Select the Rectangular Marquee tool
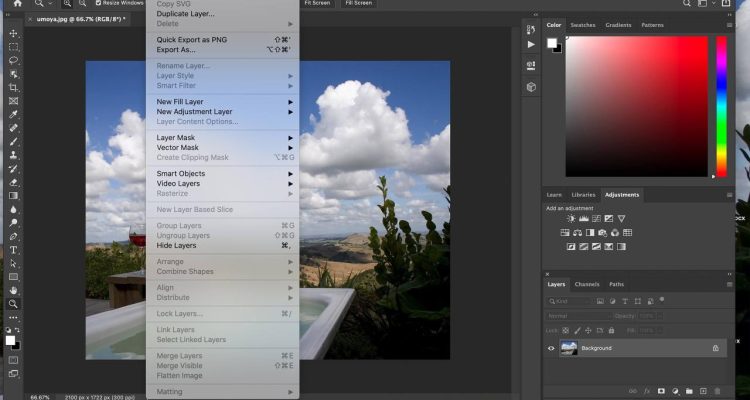Image resolution: width=750 pixels, height=400 pixels. 13,47
